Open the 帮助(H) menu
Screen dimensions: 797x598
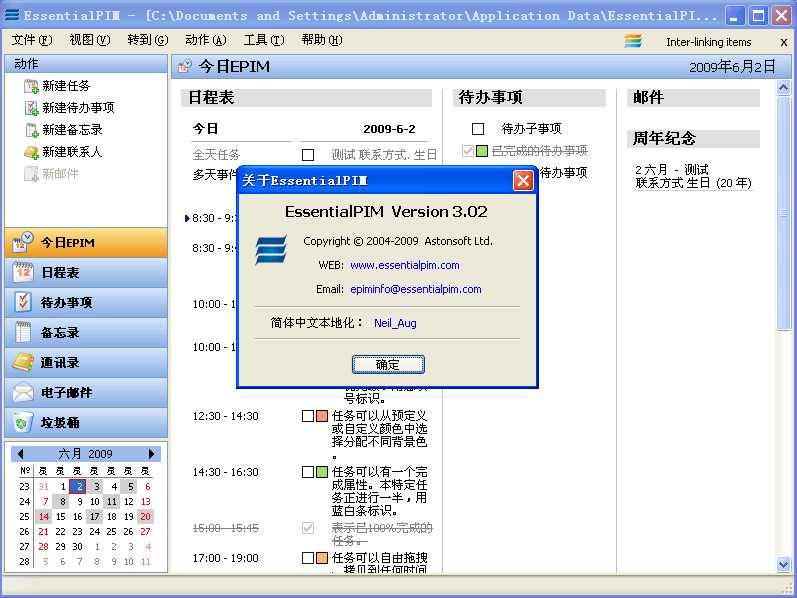click(x=322, y=40)
